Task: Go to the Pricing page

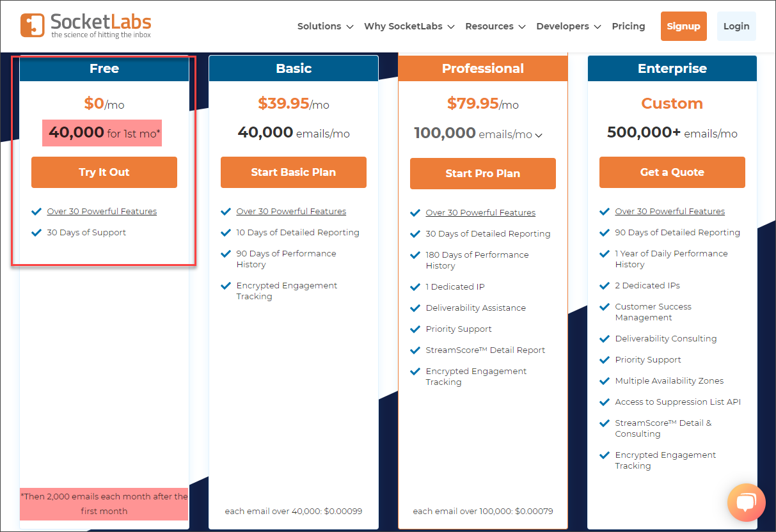Action: tap(628, 26)
